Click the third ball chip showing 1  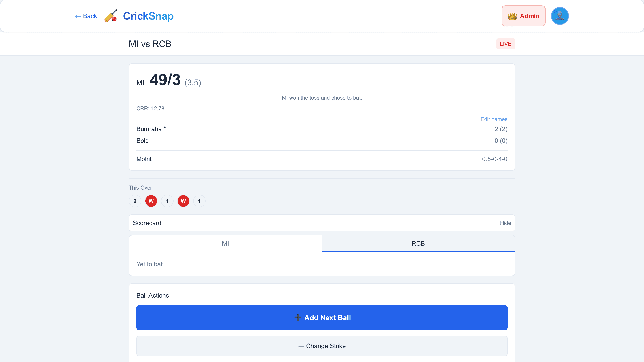(x=167, y=201)
